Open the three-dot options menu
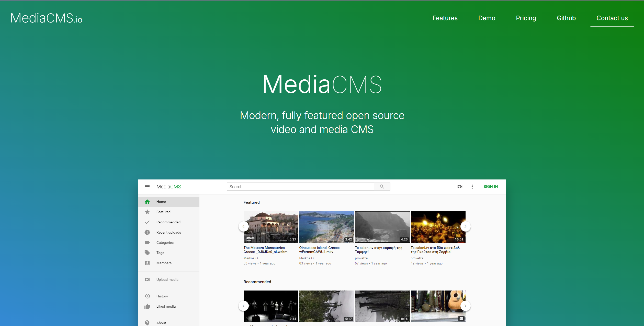The image size is (644, 326). tap(472, 187)
